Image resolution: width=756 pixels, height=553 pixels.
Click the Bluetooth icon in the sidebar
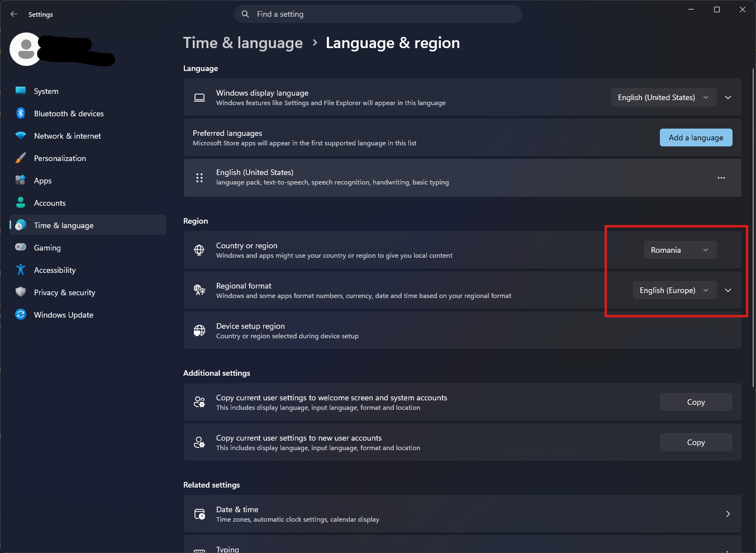pos(21,114)
